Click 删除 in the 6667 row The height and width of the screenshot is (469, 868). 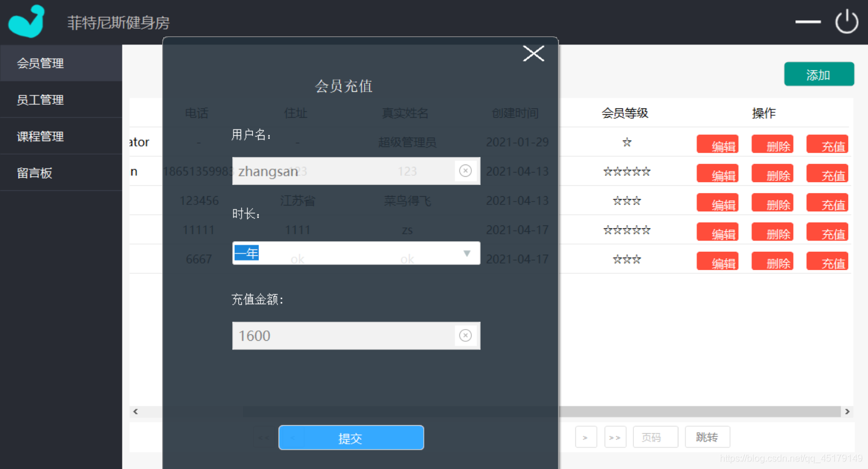pyautogui.click(x=773, y=262)
